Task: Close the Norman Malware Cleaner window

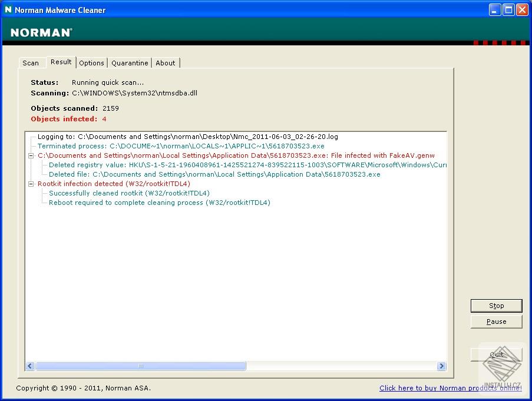Action: (522, 10)
